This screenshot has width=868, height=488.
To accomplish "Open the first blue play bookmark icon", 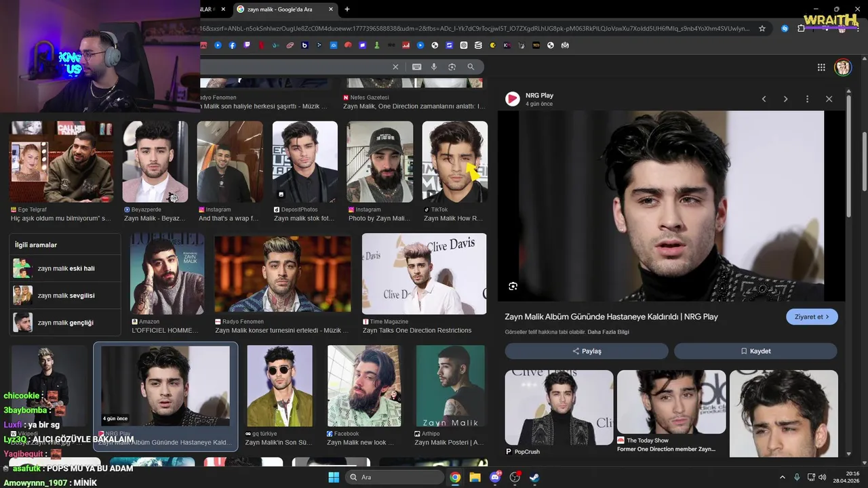I will (218, 45).
